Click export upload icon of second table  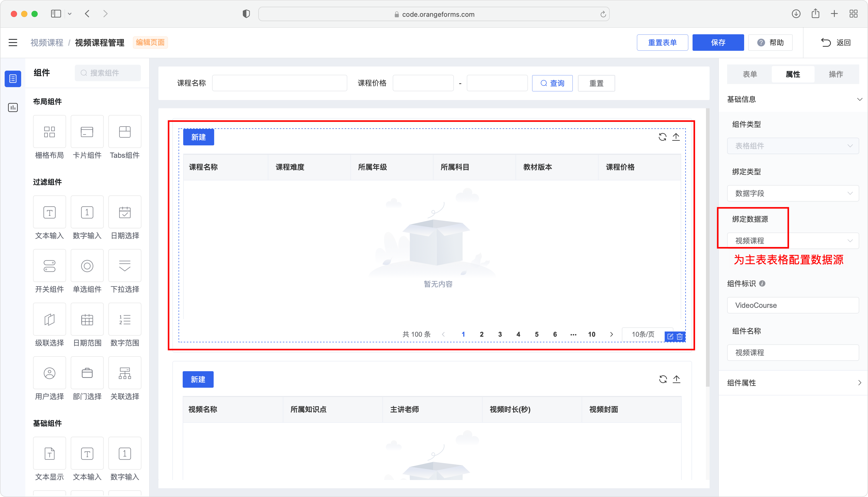point(676,379)
